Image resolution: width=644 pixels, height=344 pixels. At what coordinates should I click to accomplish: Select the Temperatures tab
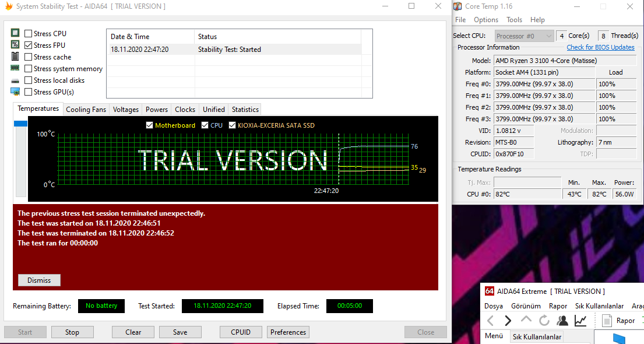38,108
